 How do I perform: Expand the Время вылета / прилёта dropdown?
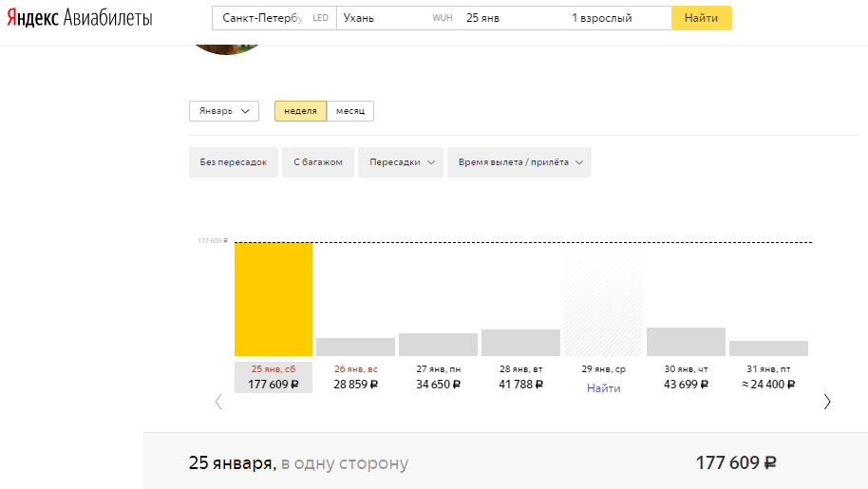(x=519, y=162)
